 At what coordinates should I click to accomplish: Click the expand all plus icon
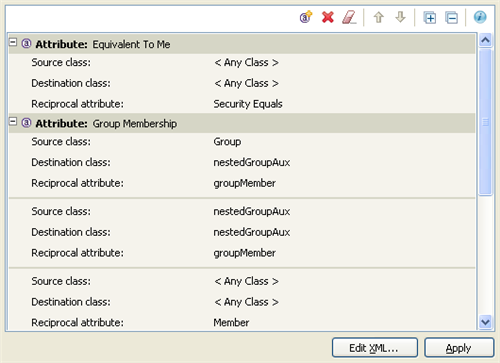tap(430, 18)
